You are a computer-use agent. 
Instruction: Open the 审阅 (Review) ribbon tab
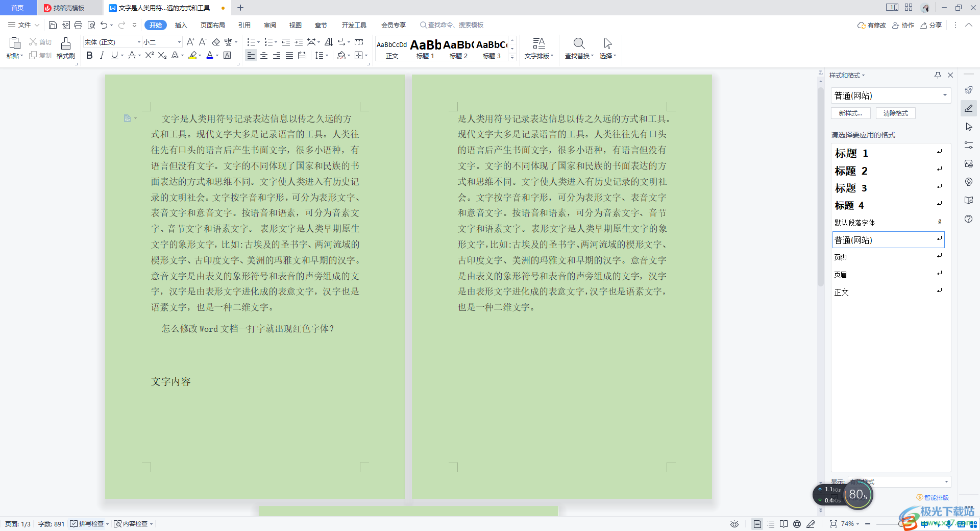tap(270, 25)
